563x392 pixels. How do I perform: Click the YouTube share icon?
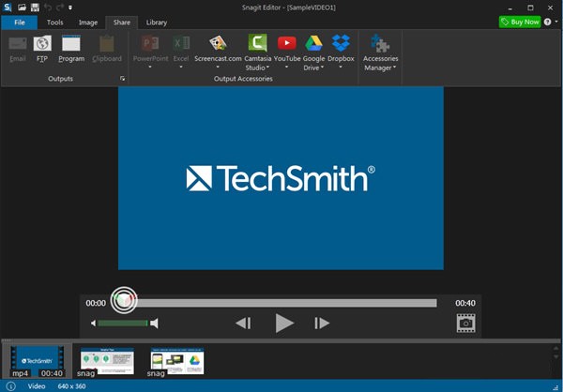coord(286,43)
